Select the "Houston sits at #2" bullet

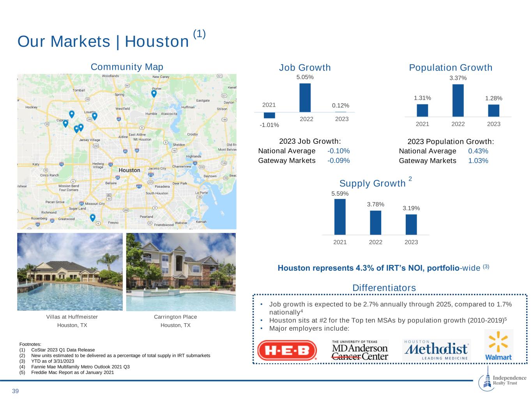coord(388,320)
